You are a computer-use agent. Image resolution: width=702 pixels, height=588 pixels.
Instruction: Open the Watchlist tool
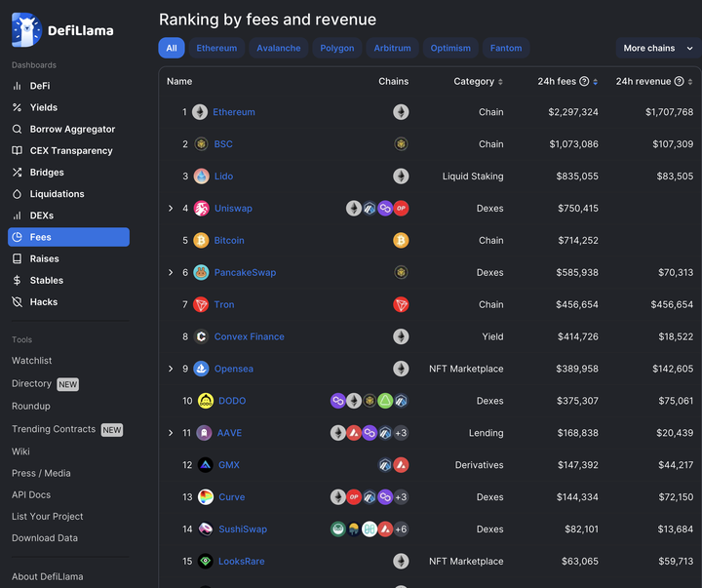[32, 361]
